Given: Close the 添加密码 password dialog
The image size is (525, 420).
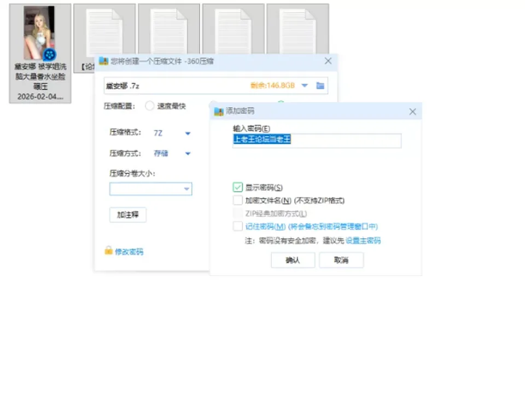Looking at the screenshot, I should tap(412, 112).
